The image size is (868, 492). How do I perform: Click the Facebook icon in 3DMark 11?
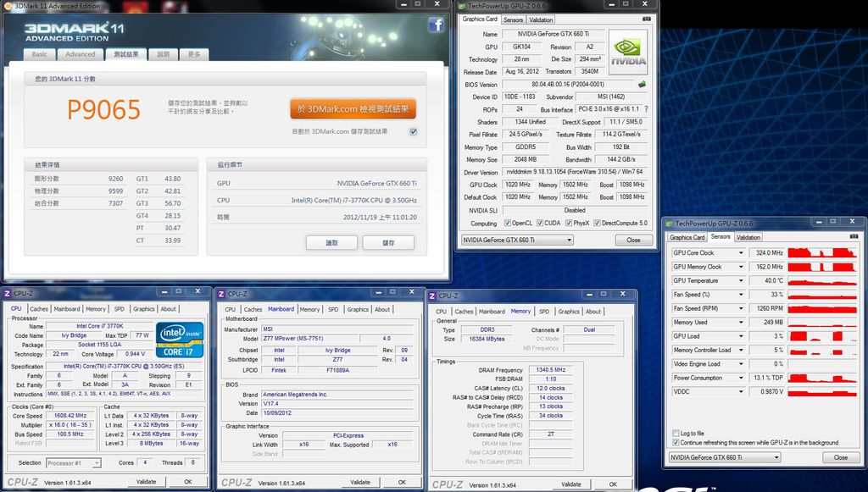point(437,25)
